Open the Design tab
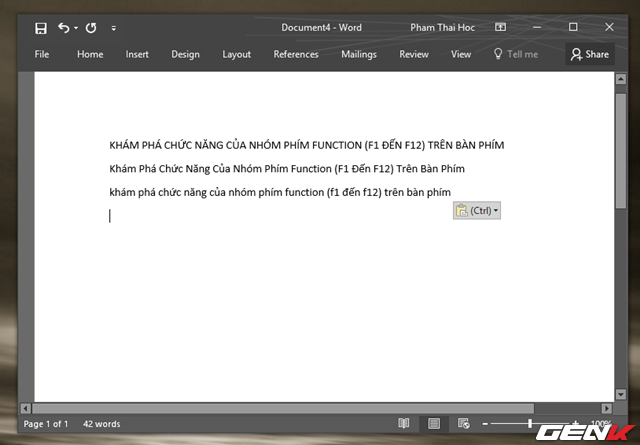The image size is (640, 445). (185, 54)
